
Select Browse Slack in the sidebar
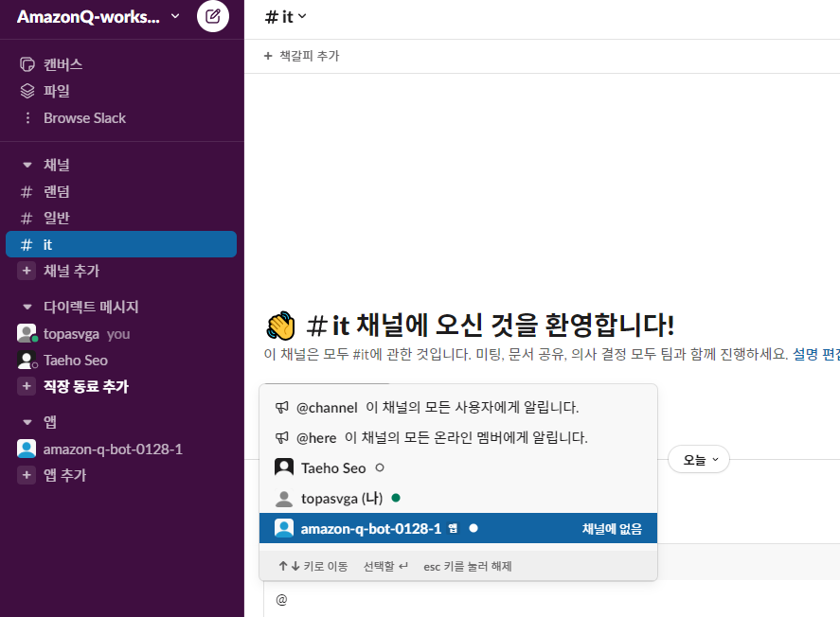pos(83,117)
